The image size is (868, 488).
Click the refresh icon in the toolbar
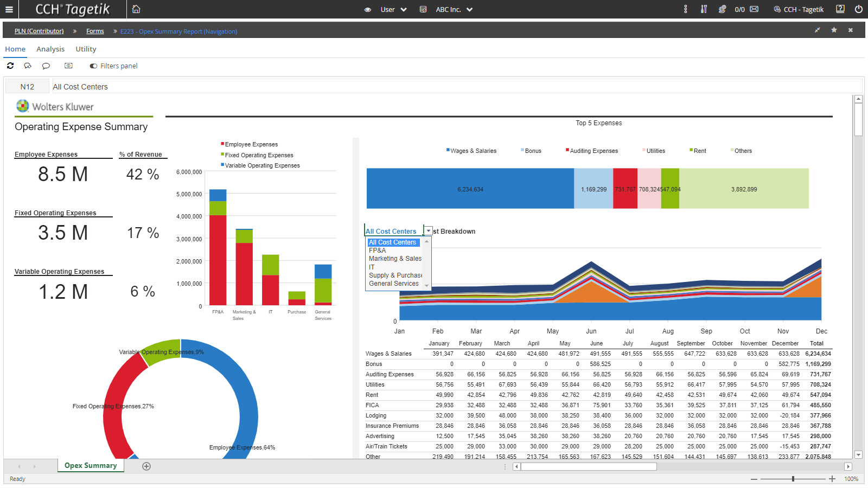tap(10, 66)
